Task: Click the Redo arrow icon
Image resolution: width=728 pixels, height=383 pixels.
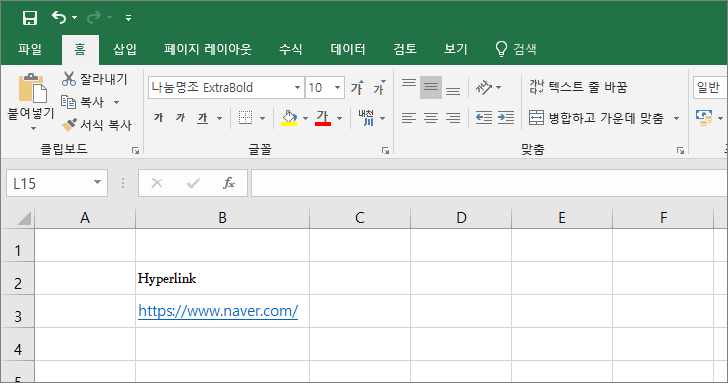Action: 94,18
